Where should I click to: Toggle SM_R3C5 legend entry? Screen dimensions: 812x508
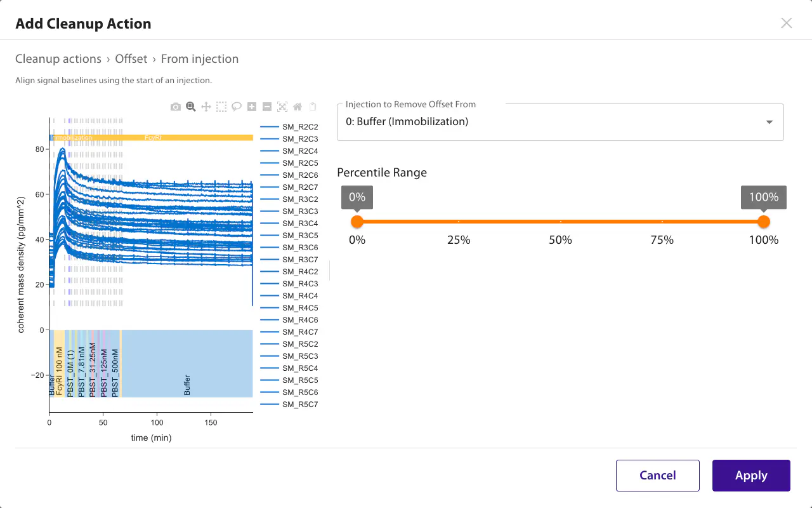[x=289, y=236]
